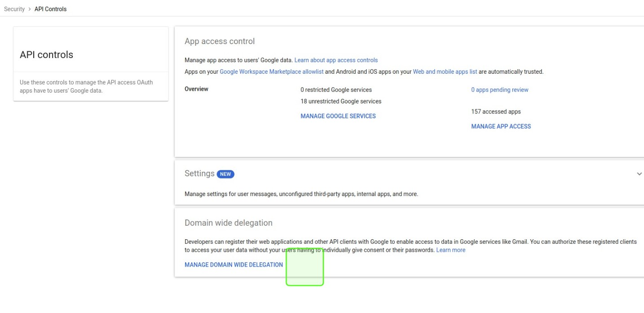Click Learn more under Domain wide delegation
The width and height of the screenshot is (644, 313).
coord(450,250)
